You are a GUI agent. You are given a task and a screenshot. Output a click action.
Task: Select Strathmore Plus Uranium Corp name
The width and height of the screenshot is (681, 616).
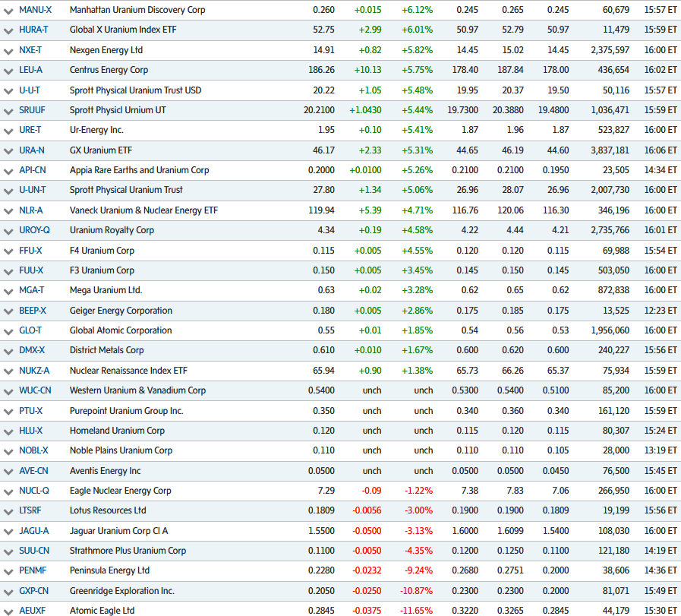pyautogui.click(x=128, y=551)
